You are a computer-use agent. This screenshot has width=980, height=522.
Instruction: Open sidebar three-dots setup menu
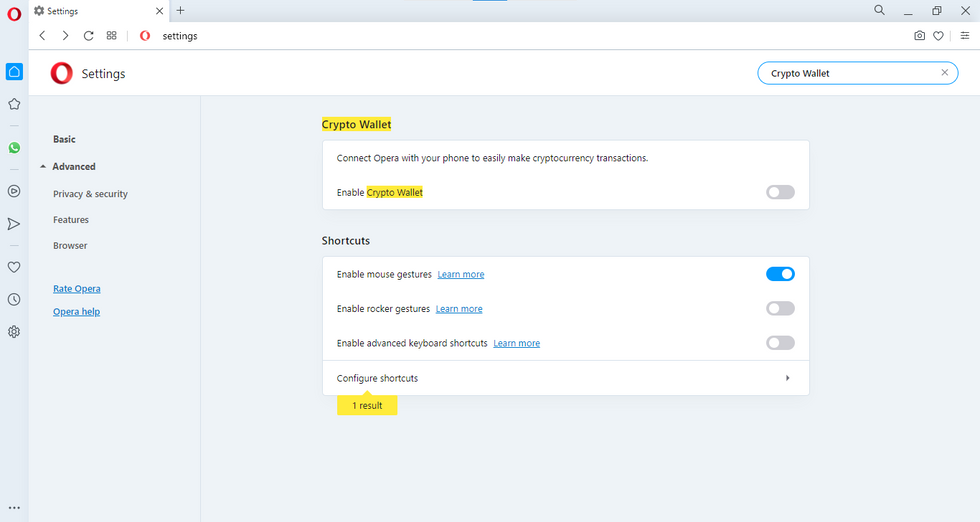click(x=14, y=508)
